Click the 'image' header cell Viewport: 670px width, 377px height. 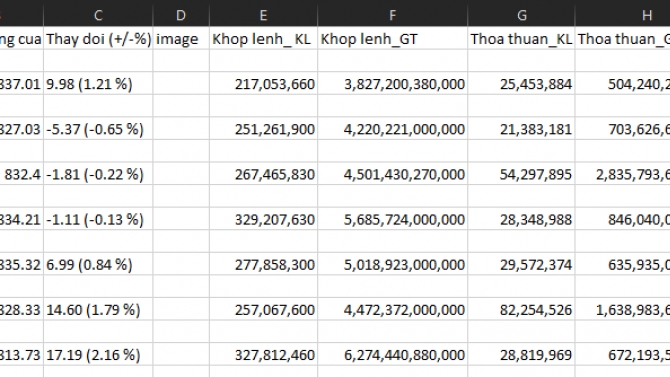[181, 39]
